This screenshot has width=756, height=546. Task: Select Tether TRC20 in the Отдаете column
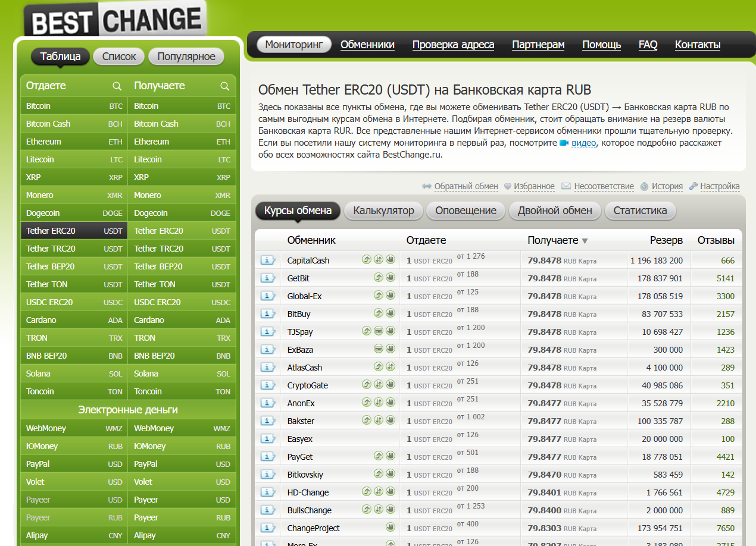tap(74, 249)
